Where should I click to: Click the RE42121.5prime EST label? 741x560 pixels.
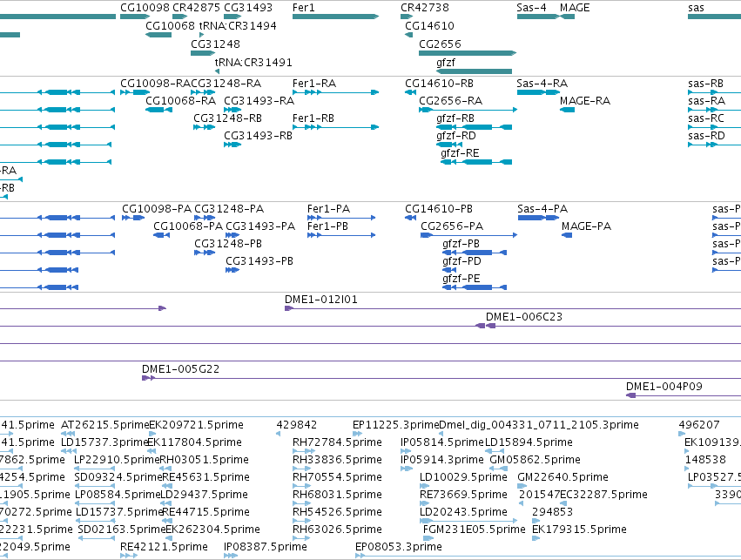click(x=164, y=547)
